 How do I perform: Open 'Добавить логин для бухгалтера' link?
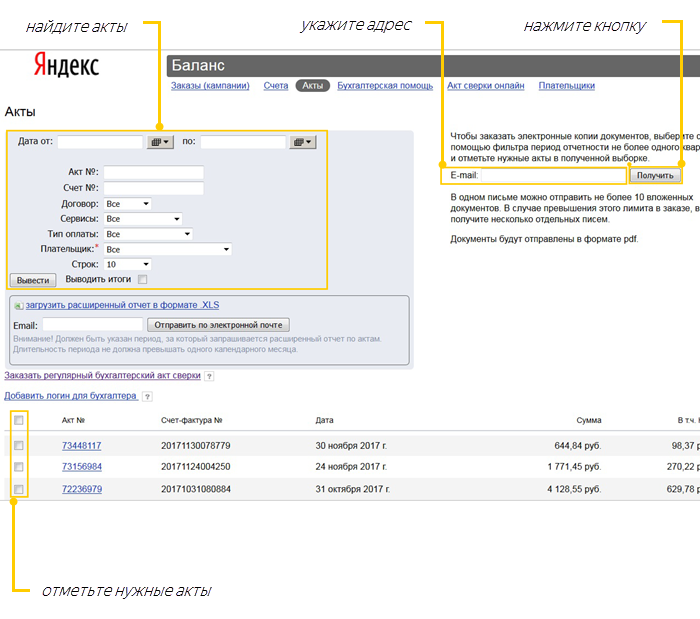(x=71, y=396)
